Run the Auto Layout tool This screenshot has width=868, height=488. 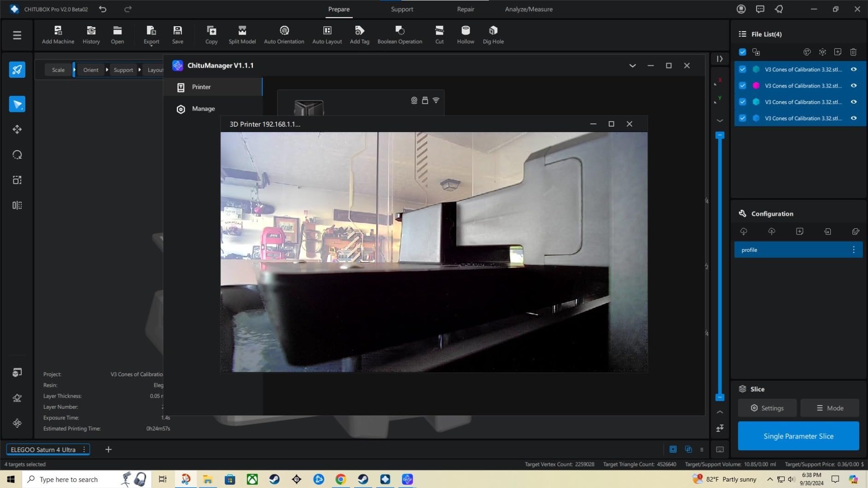pyautogui.click(x=327, y=35)
